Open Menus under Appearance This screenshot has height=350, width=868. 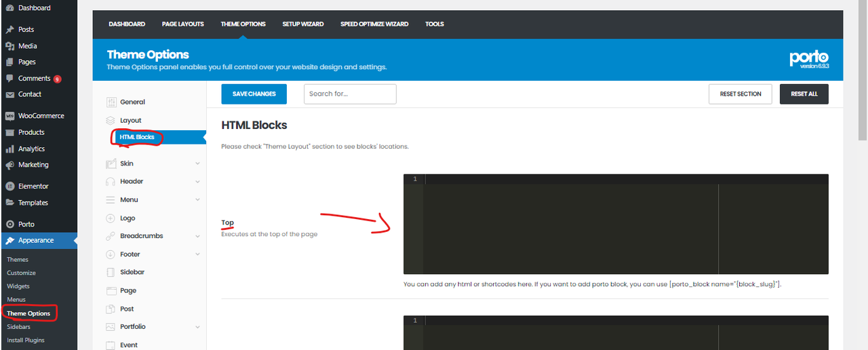(x=16, y=300)
